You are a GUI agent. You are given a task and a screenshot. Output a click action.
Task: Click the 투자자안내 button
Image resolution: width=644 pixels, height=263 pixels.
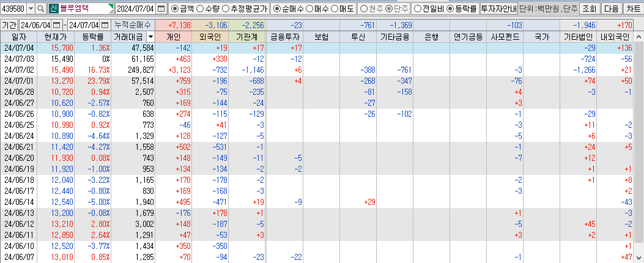coord(498,8)
